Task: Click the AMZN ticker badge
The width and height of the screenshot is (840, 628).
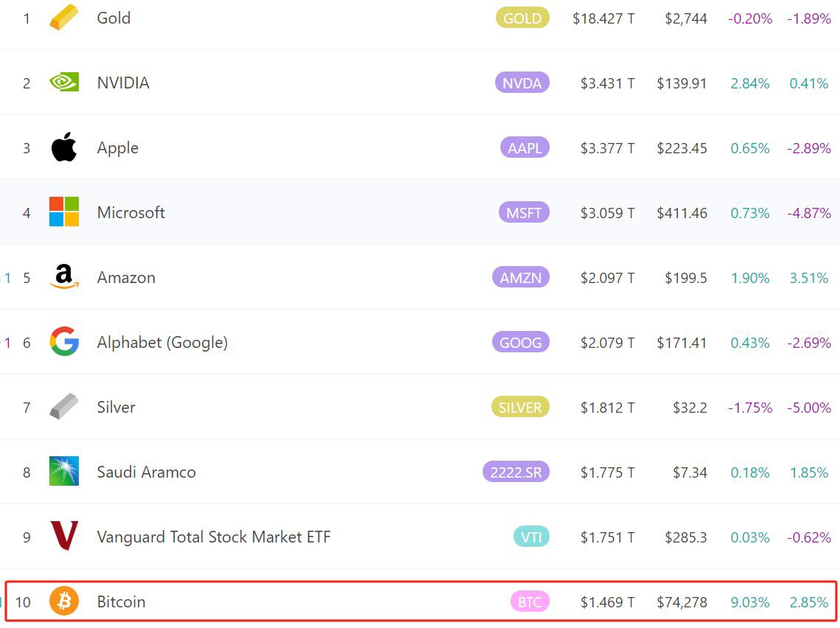Action: tap(521, 278)
